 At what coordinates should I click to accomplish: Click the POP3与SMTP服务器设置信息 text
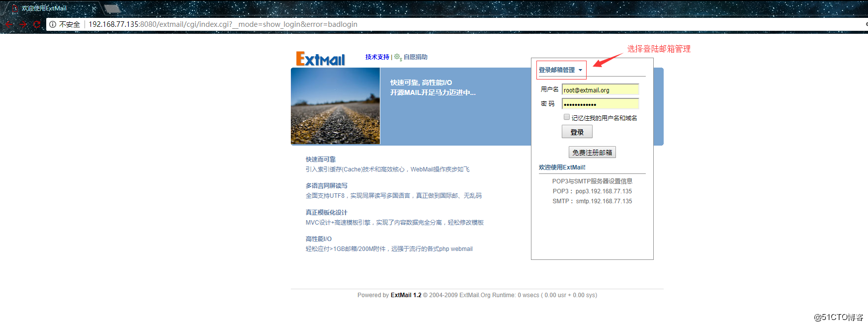pos(592,181)
